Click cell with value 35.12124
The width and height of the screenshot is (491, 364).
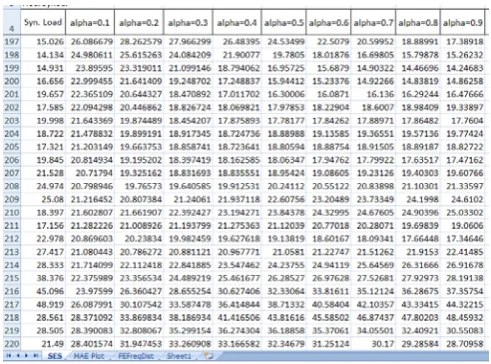click(x=373, y=291)
